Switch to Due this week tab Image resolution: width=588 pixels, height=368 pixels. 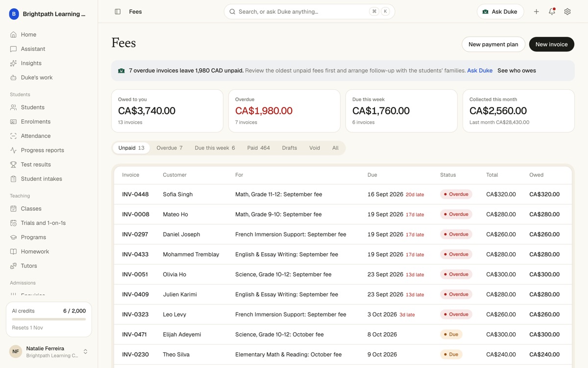215,148
